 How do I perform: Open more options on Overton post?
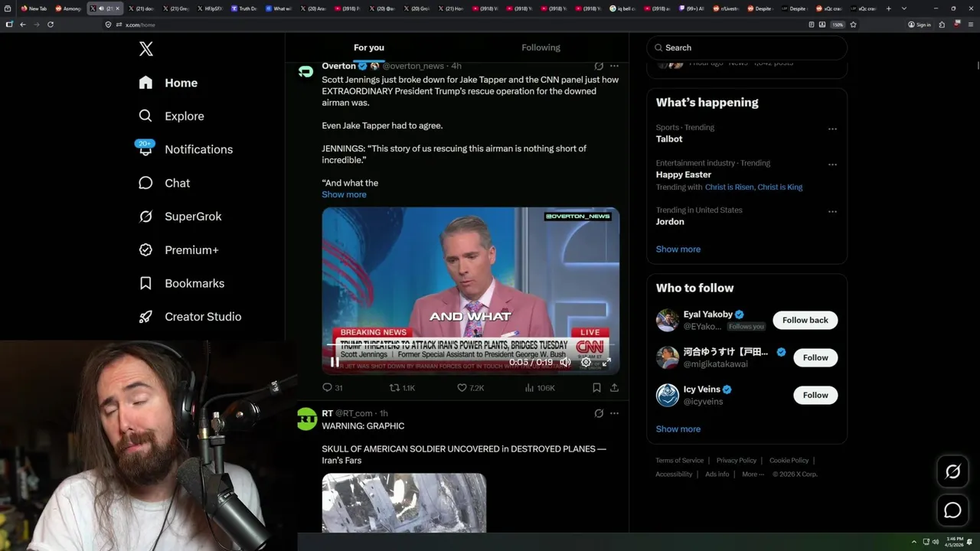click(x=614, y=67)
